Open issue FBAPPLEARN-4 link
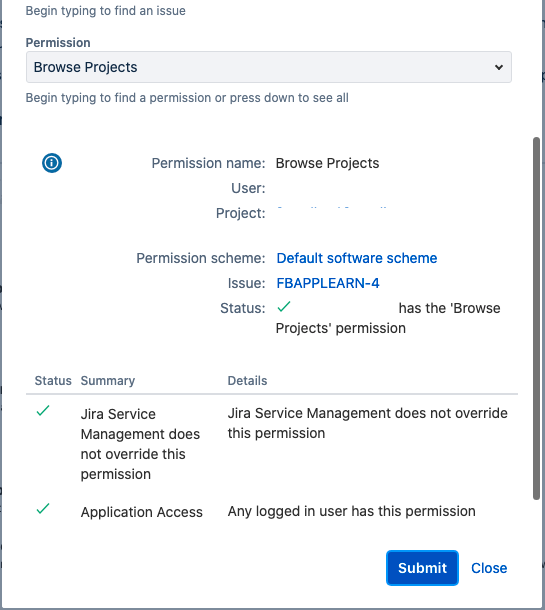This screenshot has width=545, height=610. coord(328,283)
